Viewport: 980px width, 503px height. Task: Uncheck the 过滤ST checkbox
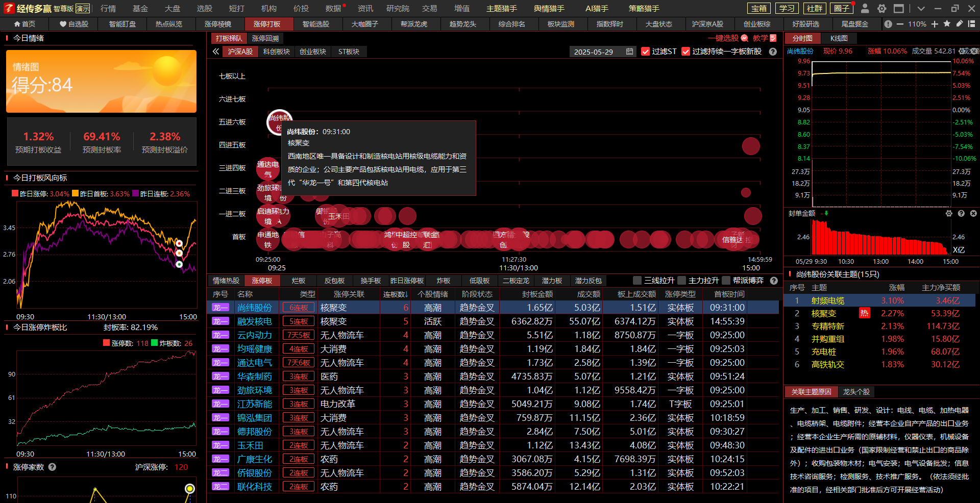click(x=646, y=52)
